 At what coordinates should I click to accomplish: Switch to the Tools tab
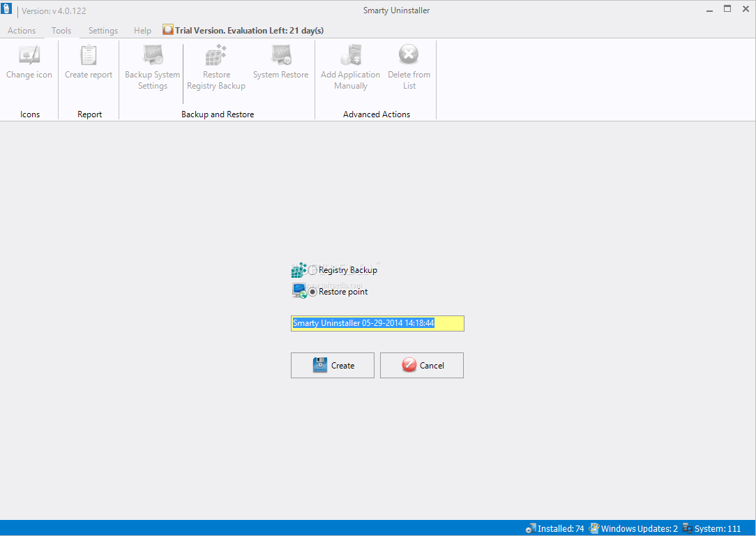(61, 31)
